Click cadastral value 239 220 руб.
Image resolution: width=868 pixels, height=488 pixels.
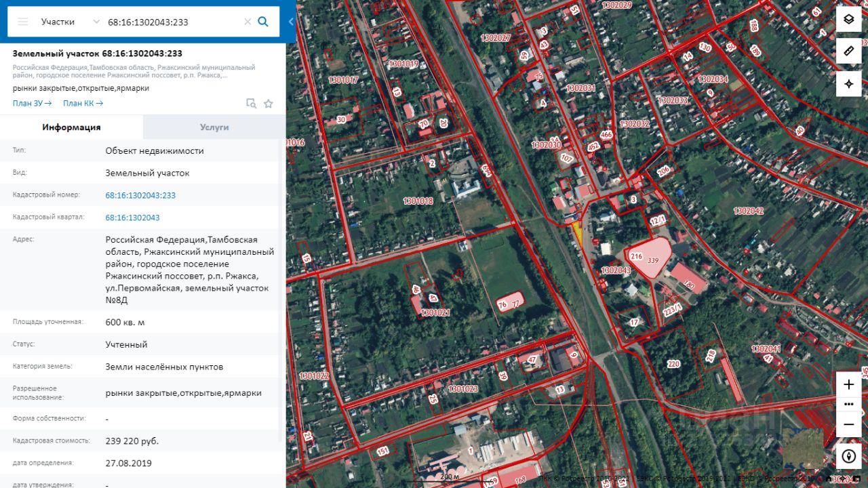point(132,441)
